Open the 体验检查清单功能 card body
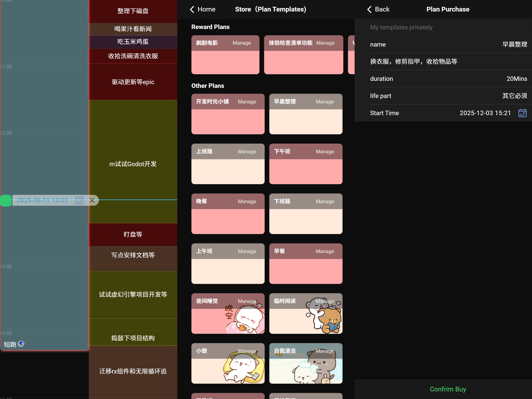Viewport: 532px width, 399px height. pos(304,62)
